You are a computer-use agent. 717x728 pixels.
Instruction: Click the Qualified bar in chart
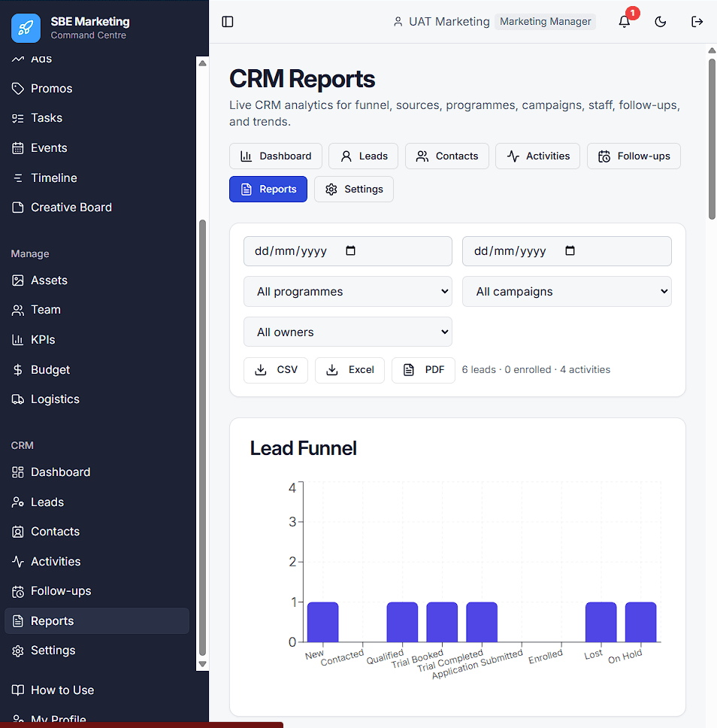[402, 622]
